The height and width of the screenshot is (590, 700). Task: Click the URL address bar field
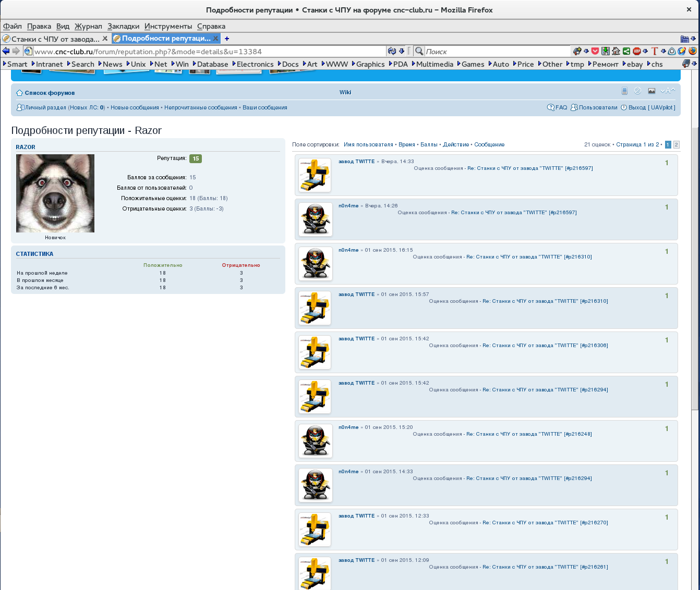point(209,51)
